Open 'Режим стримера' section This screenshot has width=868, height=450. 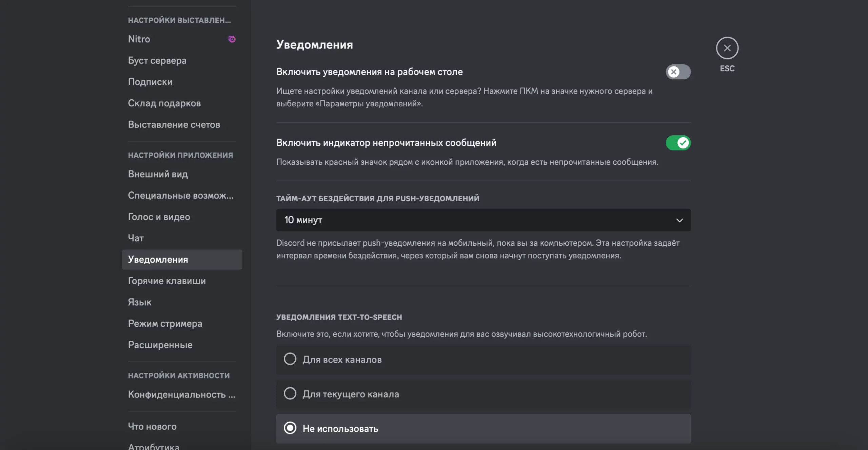pyautogui.click(x=165, y=324)
